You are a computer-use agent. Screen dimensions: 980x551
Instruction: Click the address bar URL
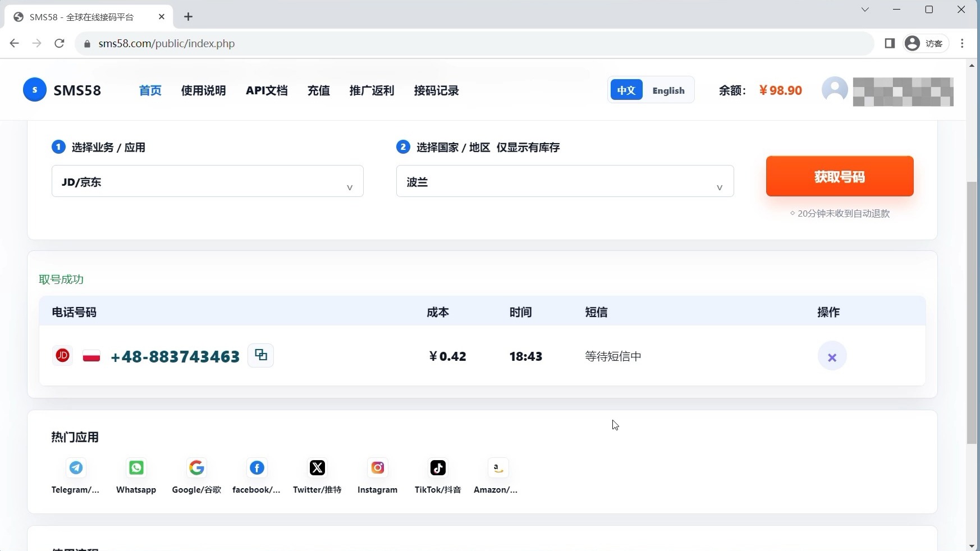coord(166,44)
